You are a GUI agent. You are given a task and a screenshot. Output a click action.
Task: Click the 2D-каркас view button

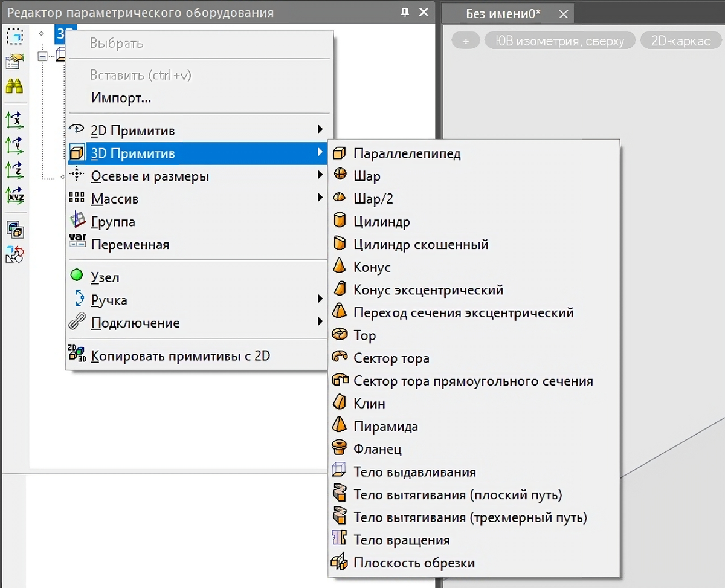tap(680, 40)
